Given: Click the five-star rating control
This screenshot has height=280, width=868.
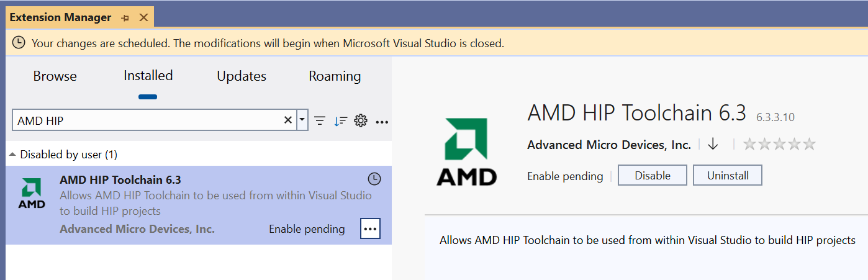Looking at the screenshot, I should coord(779,144).
